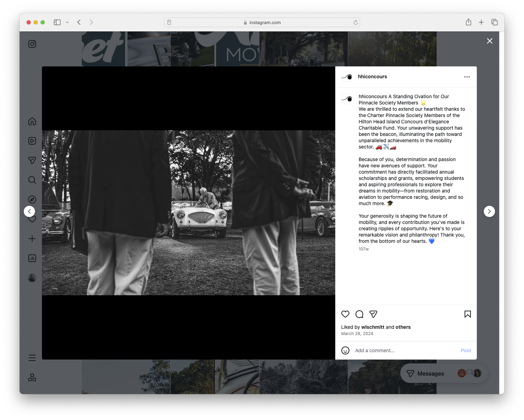Expand the post options with the ellipsis
Screen dimensions: 524x420
tap(467, 77)
